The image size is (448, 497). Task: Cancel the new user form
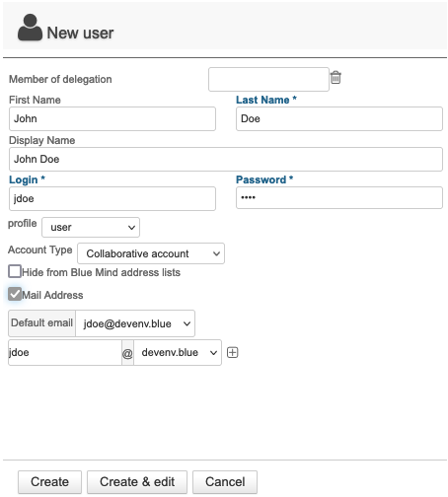pyautogui.click(x=225, y=482)
